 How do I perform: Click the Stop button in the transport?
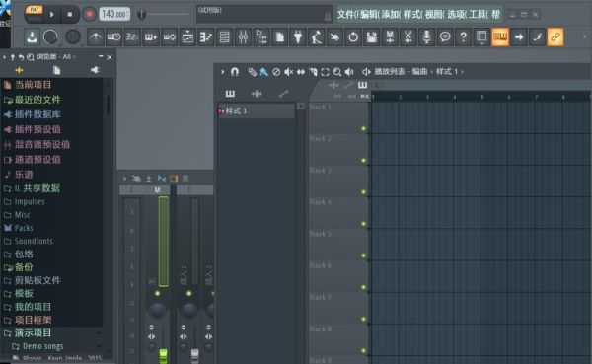pyautogui.click(x=69, y=15)
